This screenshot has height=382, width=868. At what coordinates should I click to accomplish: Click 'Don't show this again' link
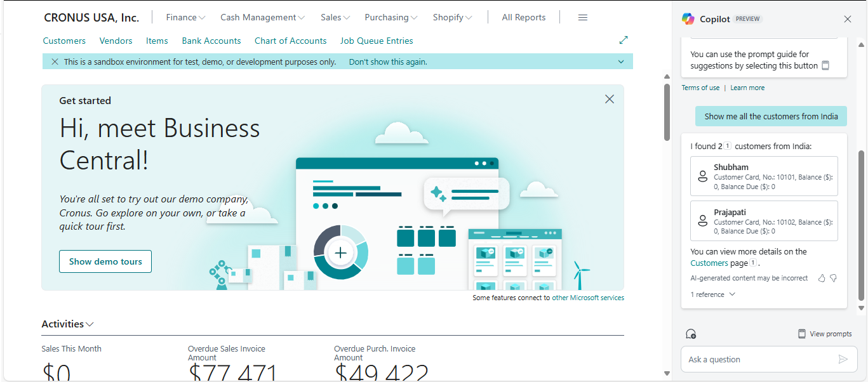click(x=388, y=62)
